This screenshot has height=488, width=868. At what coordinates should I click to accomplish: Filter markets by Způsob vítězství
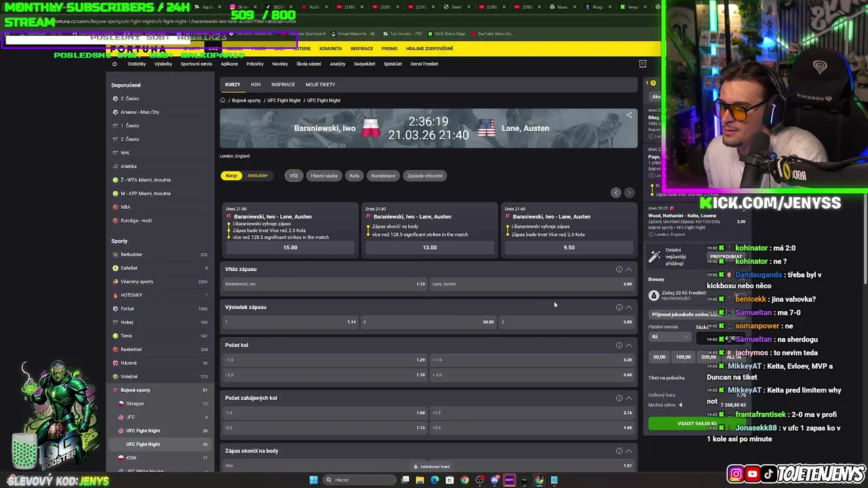pos(425,176)
